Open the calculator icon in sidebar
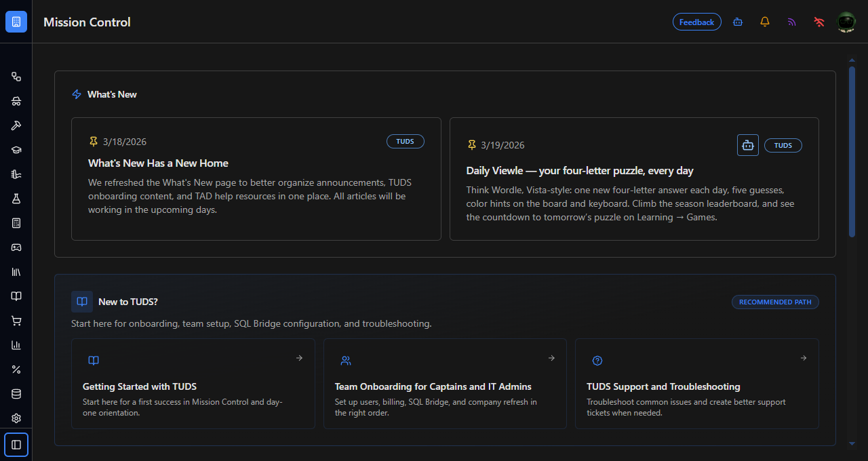868x461 pixels. [16, 223]
